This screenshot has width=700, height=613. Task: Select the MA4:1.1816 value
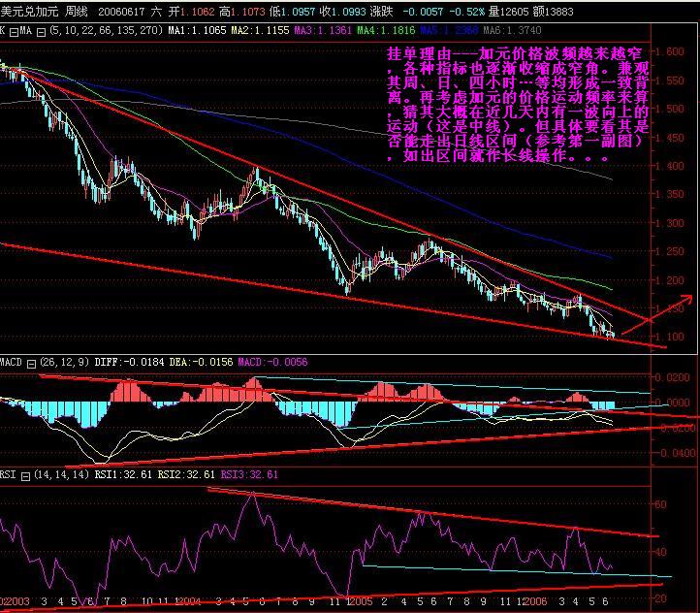click(x=386, y=31)
